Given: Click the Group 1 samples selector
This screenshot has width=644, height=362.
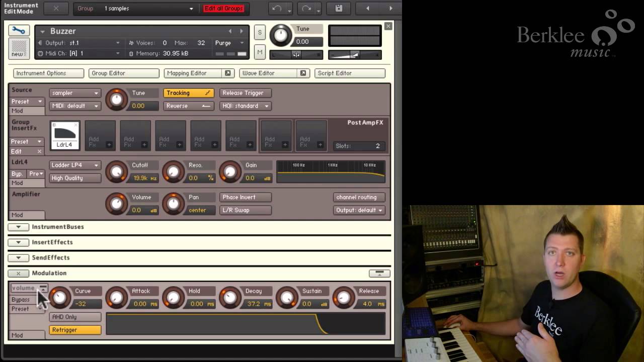Looking at the screenshot, I should click(135, 9).
